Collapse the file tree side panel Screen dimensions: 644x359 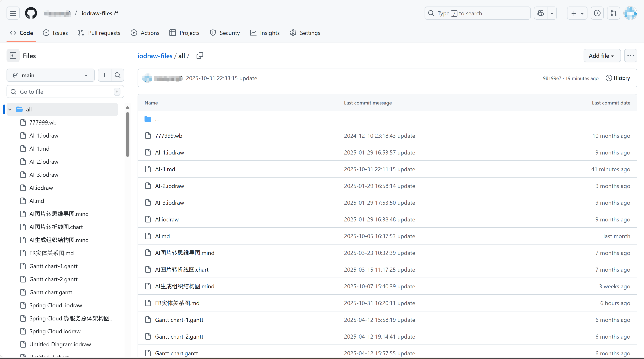point(13,56)
